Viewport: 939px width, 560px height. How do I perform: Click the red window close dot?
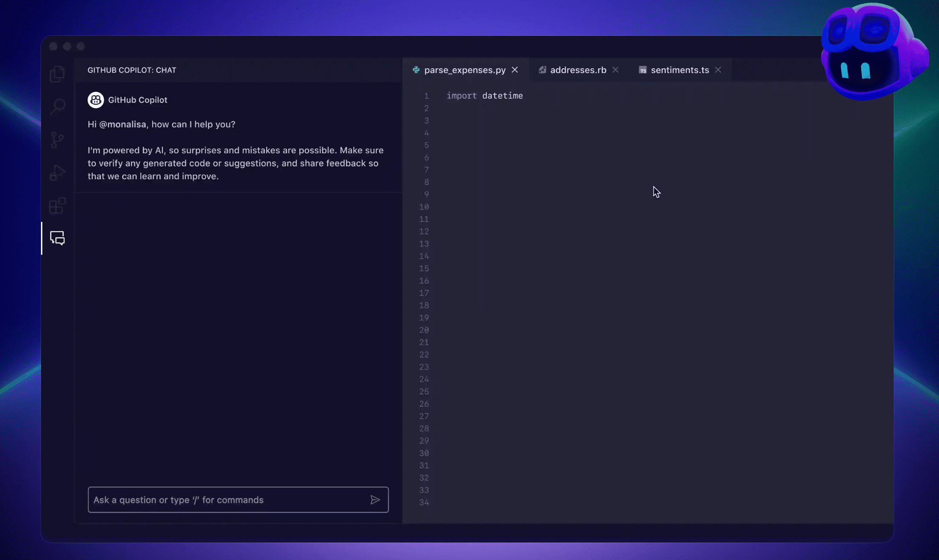pos(53,46)
